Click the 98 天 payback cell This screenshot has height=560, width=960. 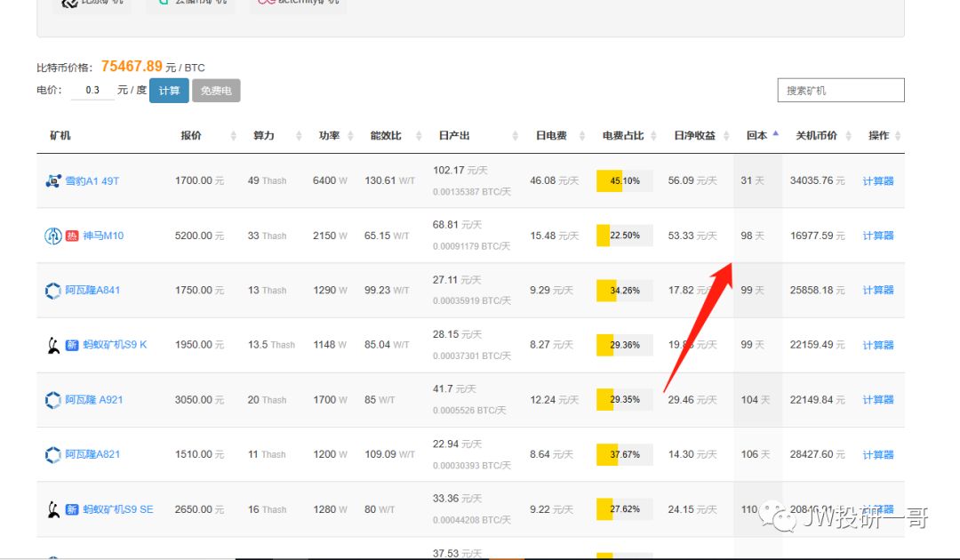click(x=753, y=236)
